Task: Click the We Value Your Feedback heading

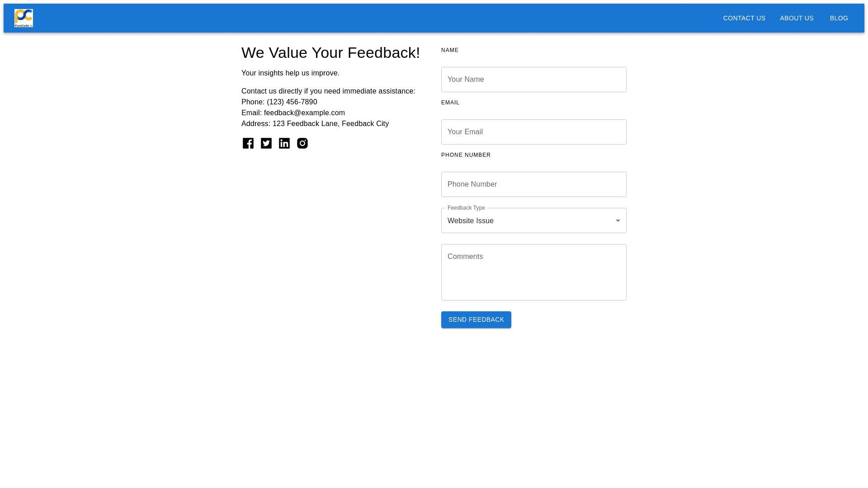Action: (330, 53)
